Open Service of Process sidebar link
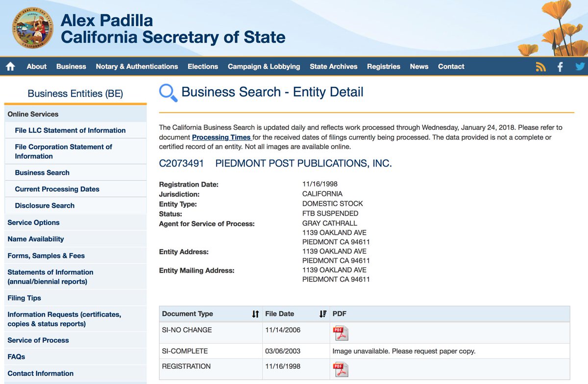The width and height of the screenshot is (588, 384). click(38, 340)
